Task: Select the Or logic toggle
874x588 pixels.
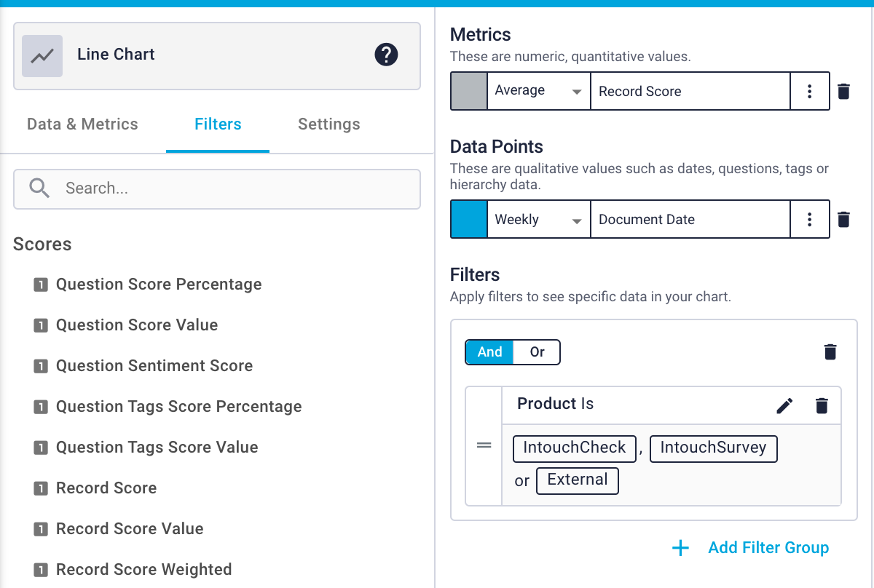Action: pos(537,351)
